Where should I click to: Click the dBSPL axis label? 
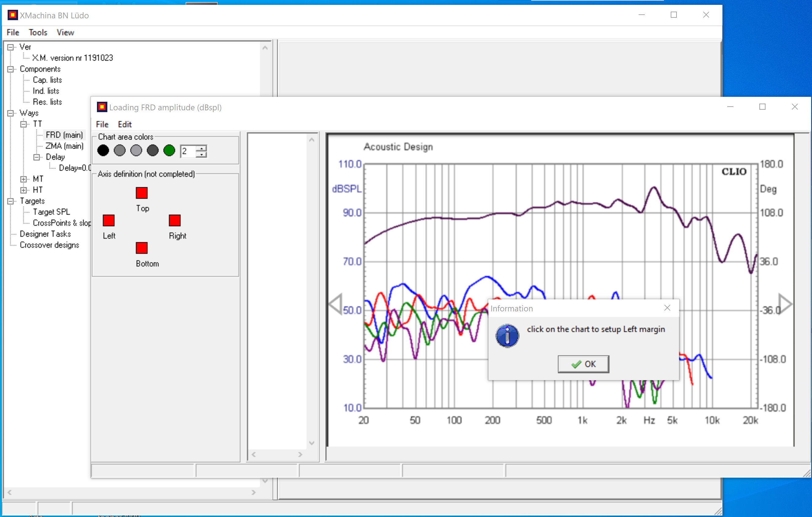(347, 189)
